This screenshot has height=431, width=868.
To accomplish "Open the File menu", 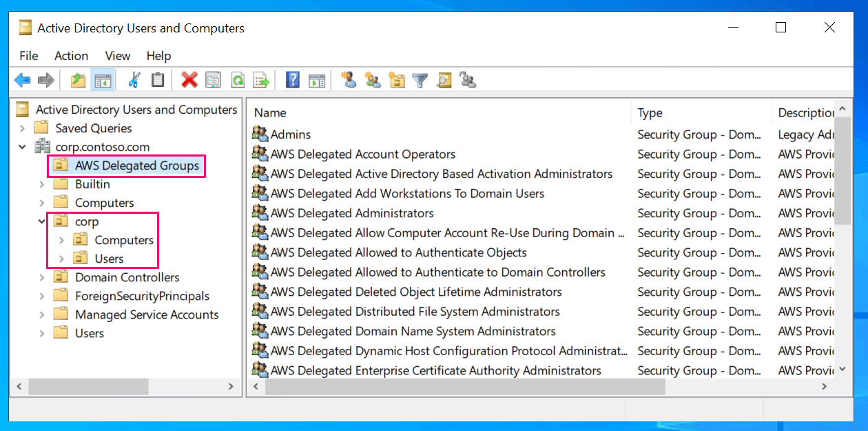I will coord(29,56).
